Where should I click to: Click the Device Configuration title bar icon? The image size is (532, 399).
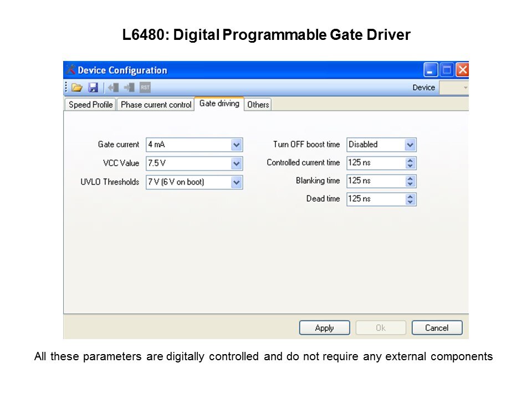70,70
